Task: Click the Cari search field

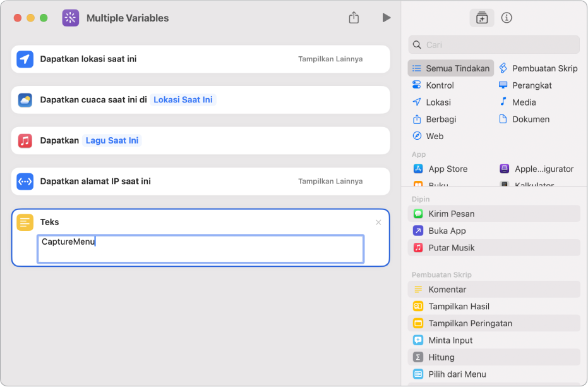Action: pyautogui.click(x=494, y=45)
